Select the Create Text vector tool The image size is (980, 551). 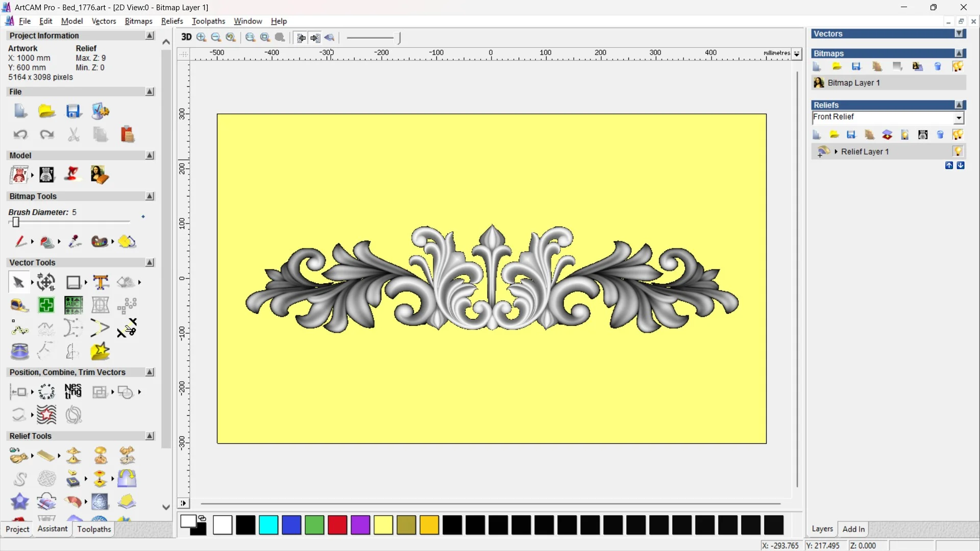coord(101,282)
